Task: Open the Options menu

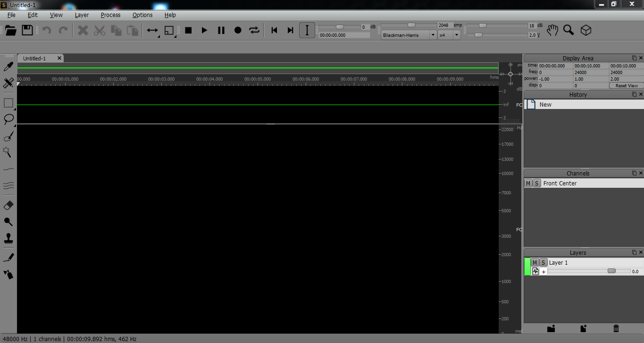Action: (142, 15)
